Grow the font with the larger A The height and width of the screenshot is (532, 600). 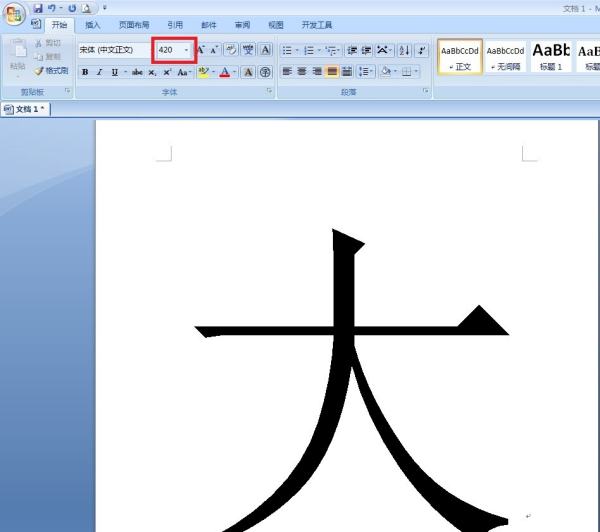click(x=201, y=50)
